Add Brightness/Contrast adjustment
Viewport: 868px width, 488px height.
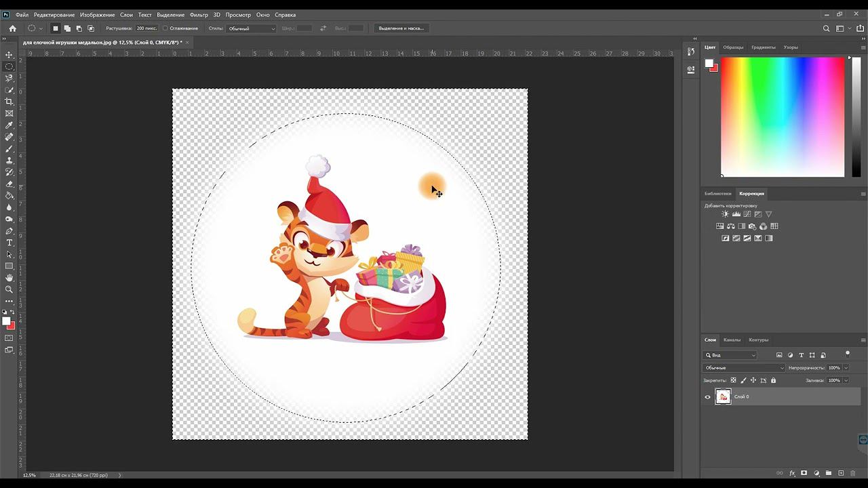(725, 214)
